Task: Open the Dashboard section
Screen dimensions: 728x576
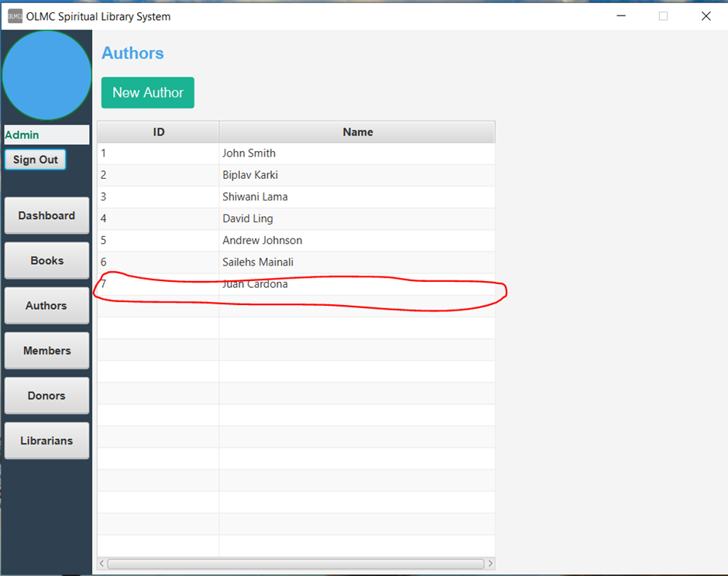Action: click(x=46, y=215)
